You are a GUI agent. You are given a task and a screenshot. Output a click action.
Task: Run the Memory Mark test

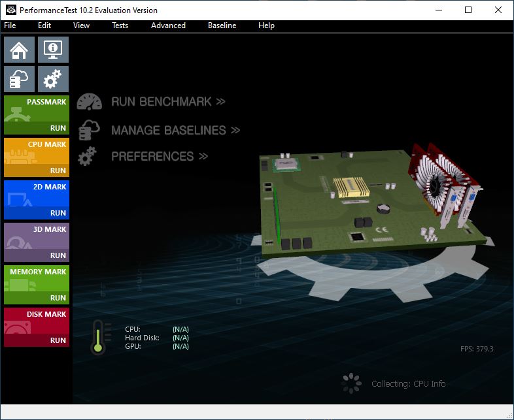37,299
